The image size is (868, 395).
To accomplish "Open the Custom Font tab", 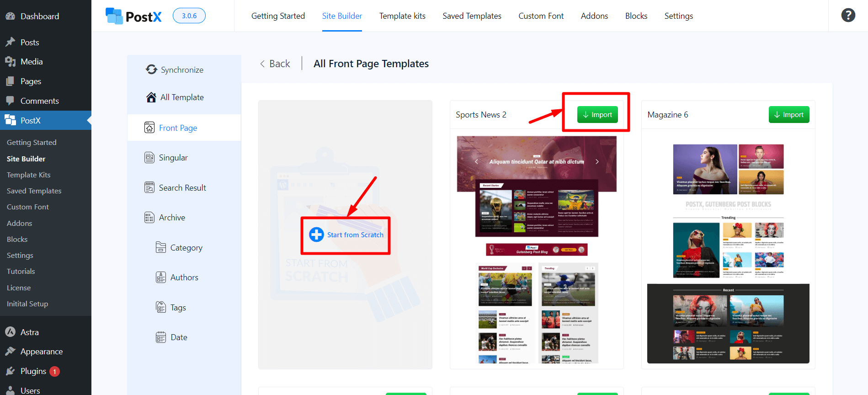I will 541,16.
